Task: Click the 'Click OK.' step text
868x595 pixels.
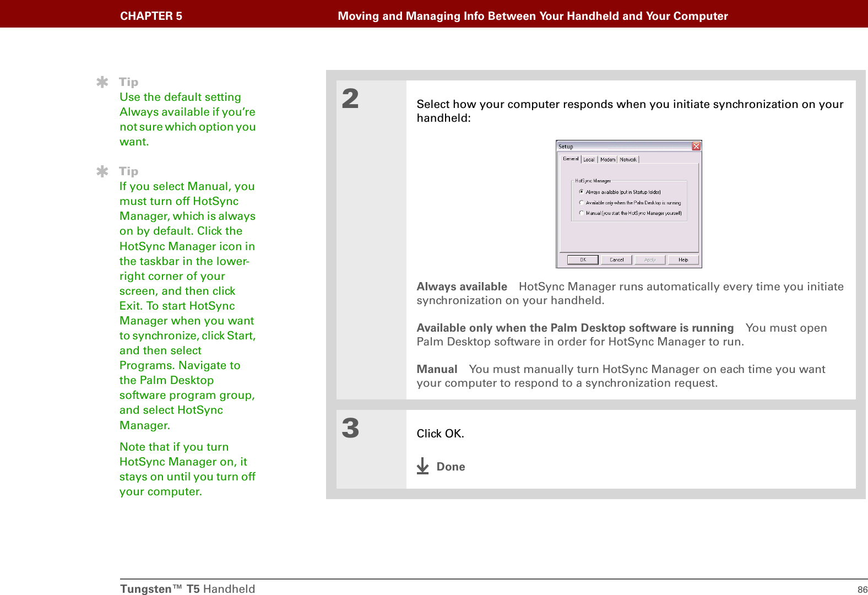Action: (440, 434)
